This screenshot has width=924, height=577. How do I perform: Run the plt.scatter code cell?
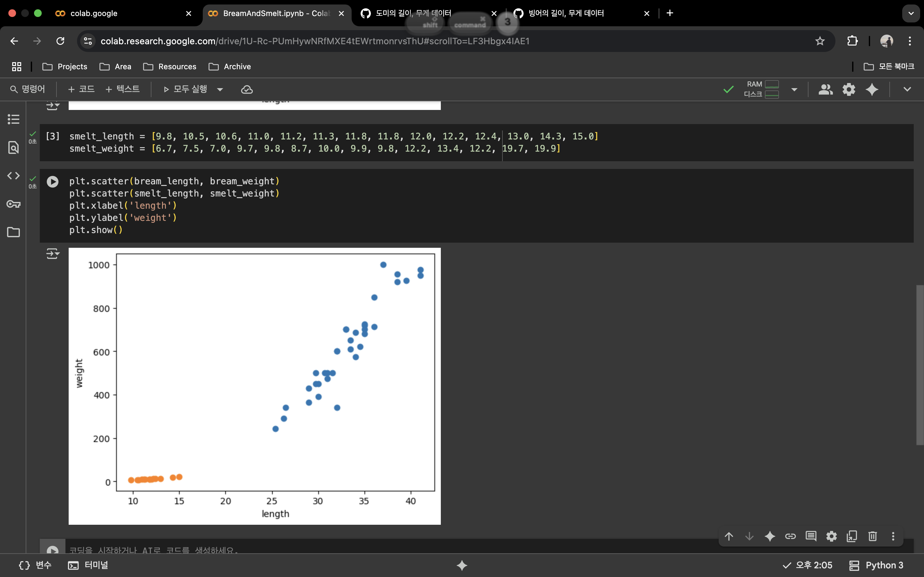tap(53, 182)
